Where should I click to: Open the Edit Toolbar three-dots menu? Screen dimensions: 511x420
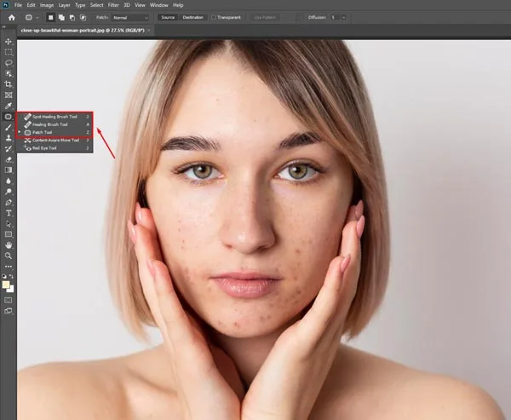[9, 267]
